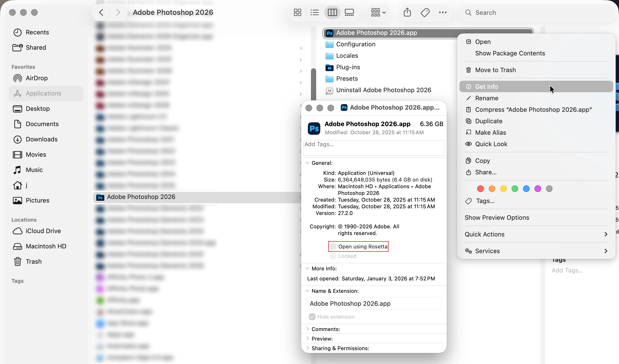Go back in Finder navigation

point(101,12)
